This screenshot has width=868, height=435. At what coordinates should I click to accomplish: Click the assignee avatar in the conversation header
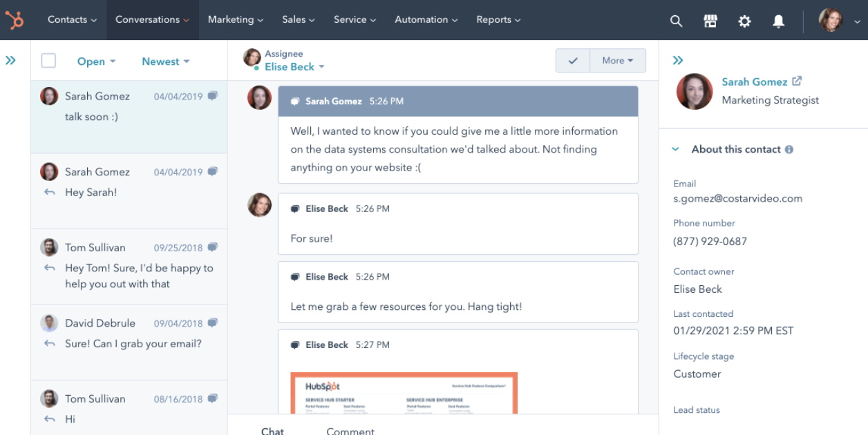[252, 57]
